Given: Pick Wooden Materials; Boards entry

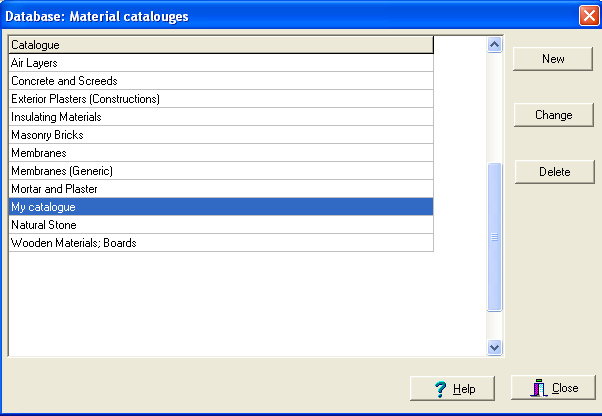Looking at the screenshot, I should pos(221,243).
